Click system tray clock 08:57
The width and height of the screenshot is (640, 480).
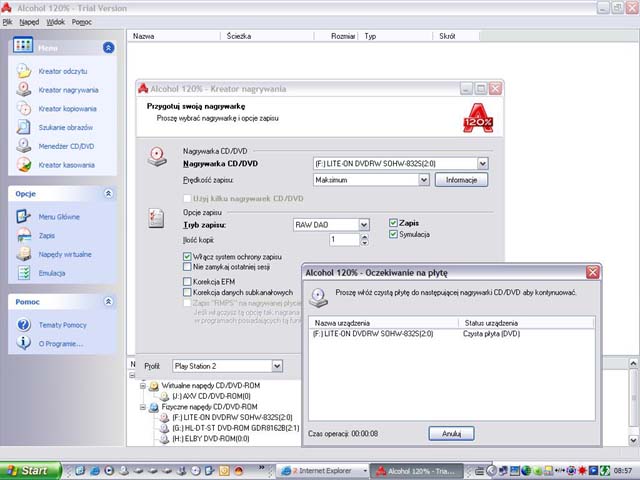tap(623, 471)
